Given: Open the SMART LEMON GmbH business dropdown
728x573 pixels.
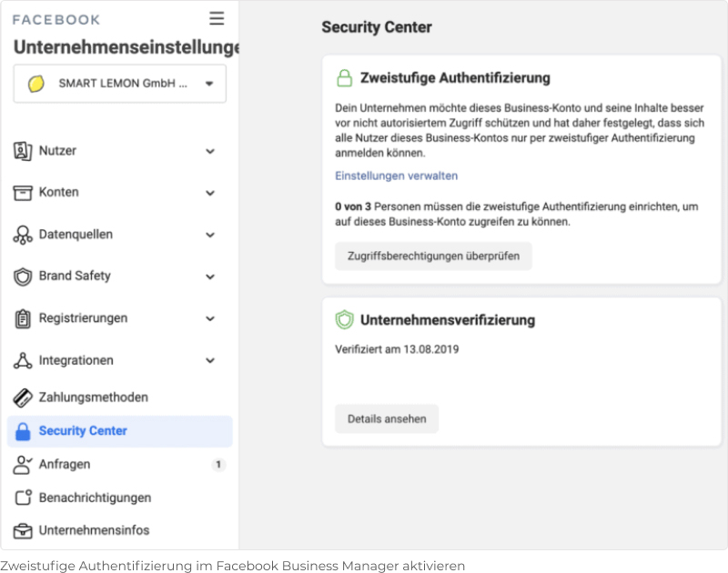Looking at the screenshot, I should (x=120, y=84).
